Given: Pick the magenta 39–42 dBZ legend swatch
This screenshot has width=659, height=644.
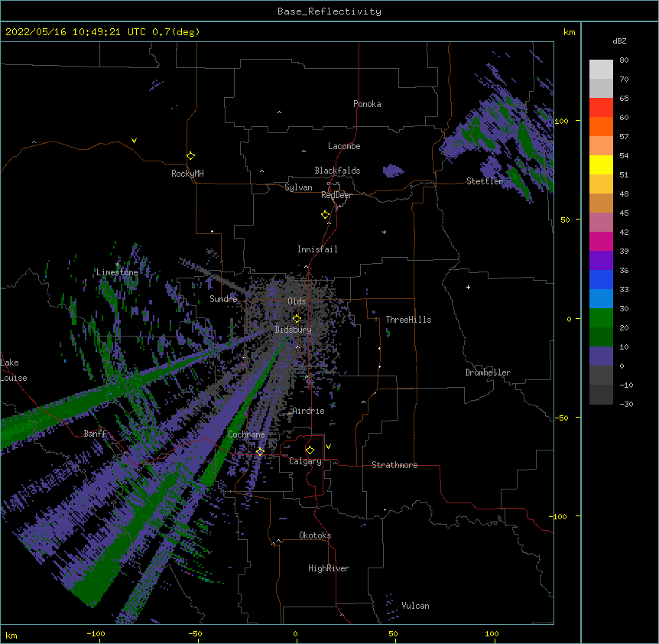Looking at the screenshot, I should tap(601, 241).
